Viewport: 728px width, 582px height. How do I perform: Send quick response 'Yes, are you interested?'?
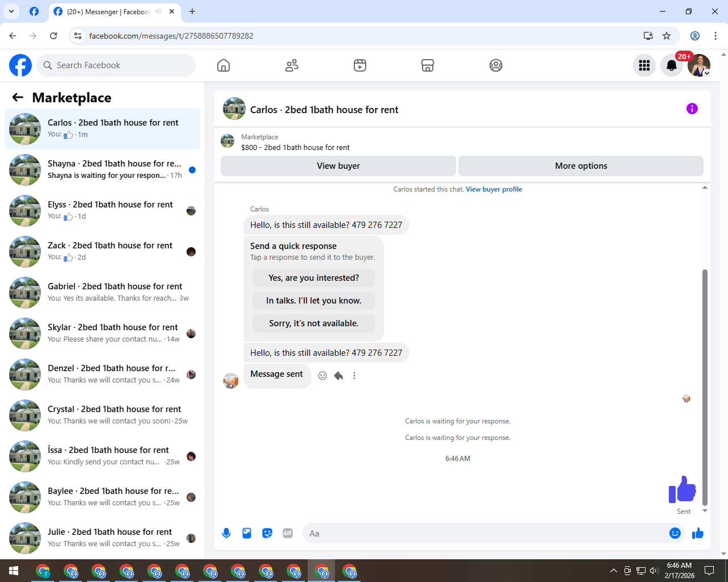[x=313, y=278]
